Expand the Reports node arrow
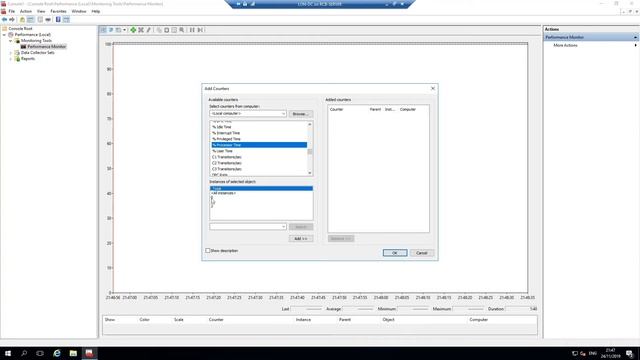Image resolution: width=640 pixels, height=360 pixels. [11, 59]
